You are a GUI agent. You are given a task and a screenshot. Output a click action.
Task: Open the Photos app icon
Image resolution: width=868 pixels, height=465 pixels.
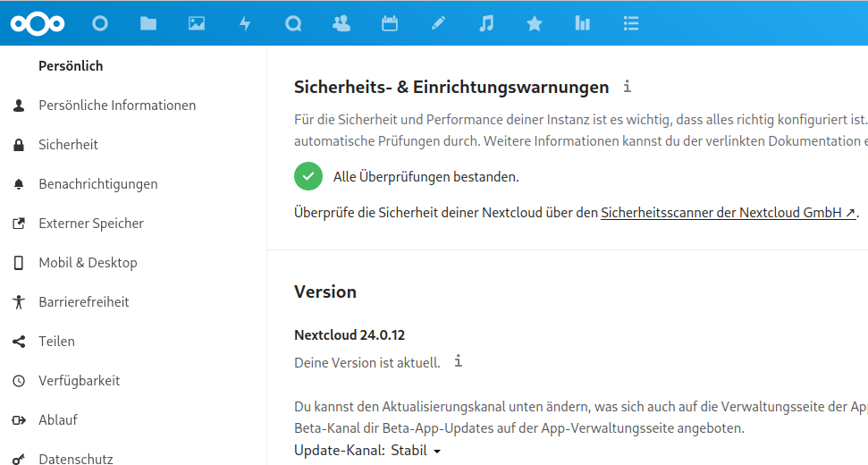(197, 23)
